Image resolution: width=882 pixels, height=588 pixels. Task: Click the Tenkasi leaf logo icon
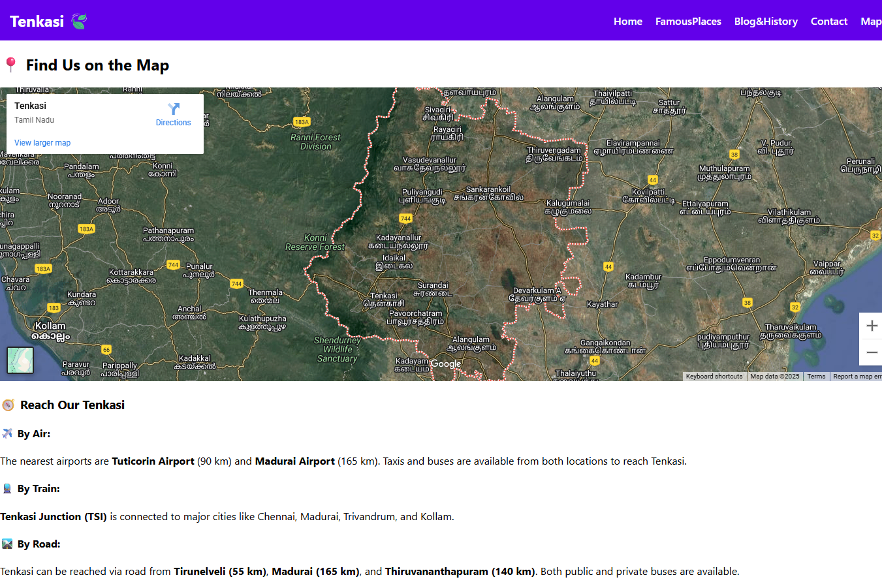click(79, 22)
